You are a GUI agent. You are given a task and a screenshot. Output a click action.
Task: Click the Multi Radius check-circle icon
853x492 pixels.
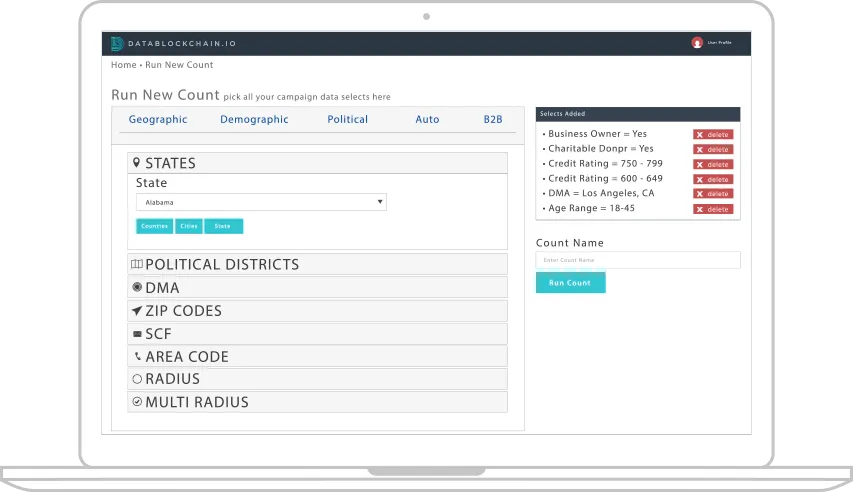coord(137,402)
